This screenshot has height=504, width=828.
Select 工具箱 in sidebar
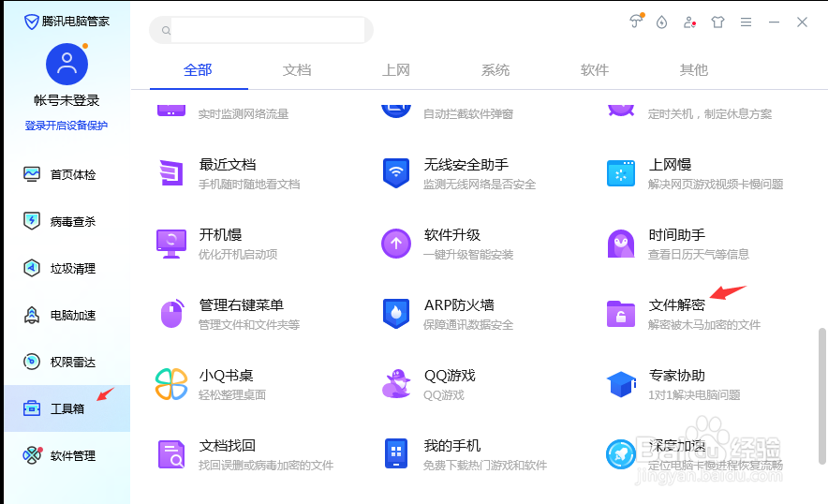67,408
